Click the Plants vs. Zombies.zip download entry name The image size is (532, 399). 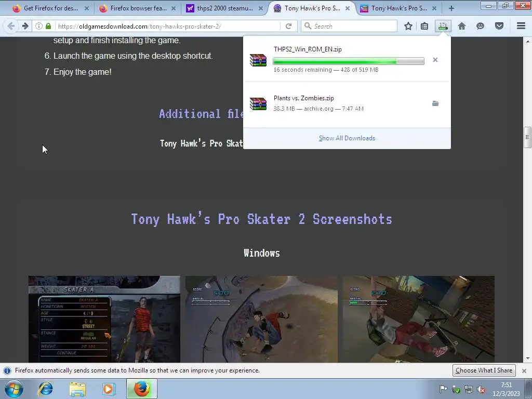tap(303, 98)
